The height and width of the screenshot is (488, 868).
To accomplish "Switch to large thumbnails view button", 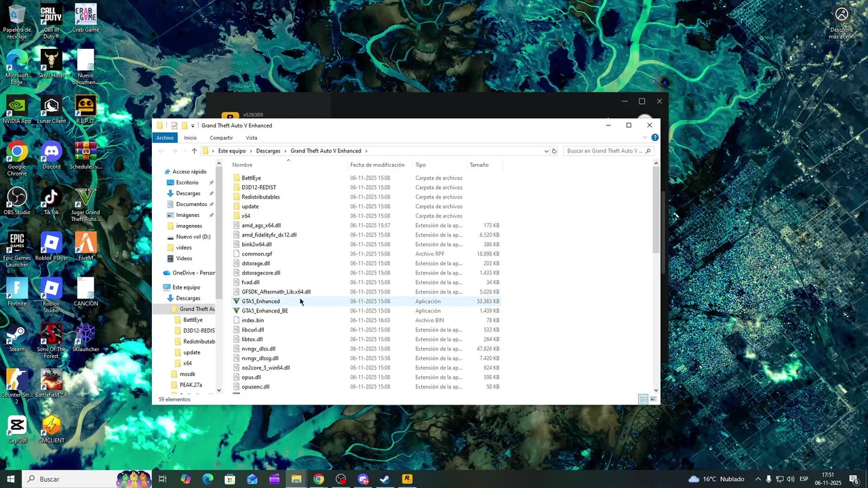I will pos(653,399).
